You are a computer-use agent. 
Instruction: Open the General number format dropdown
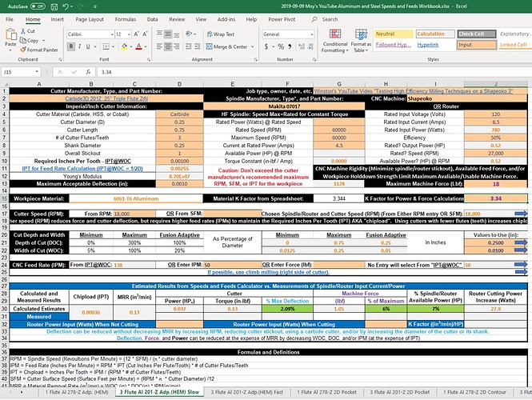point(312,34)
